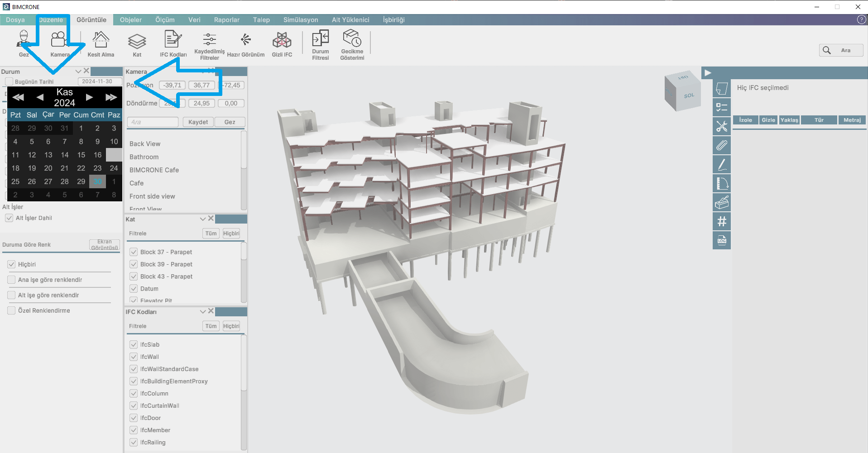Click the Hiçbiri button in Kat filter
This screenshot has height=453, width=868.
(231, 234)
